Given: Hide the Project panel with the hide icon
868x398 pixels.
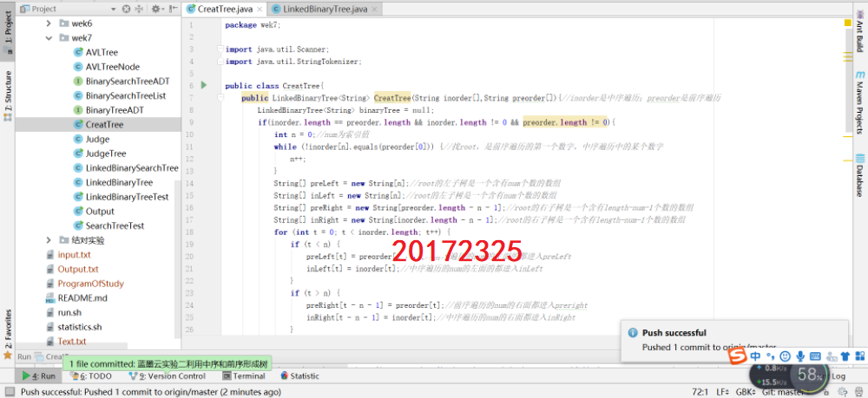Looking at the screenshot, I should [174, 9].
